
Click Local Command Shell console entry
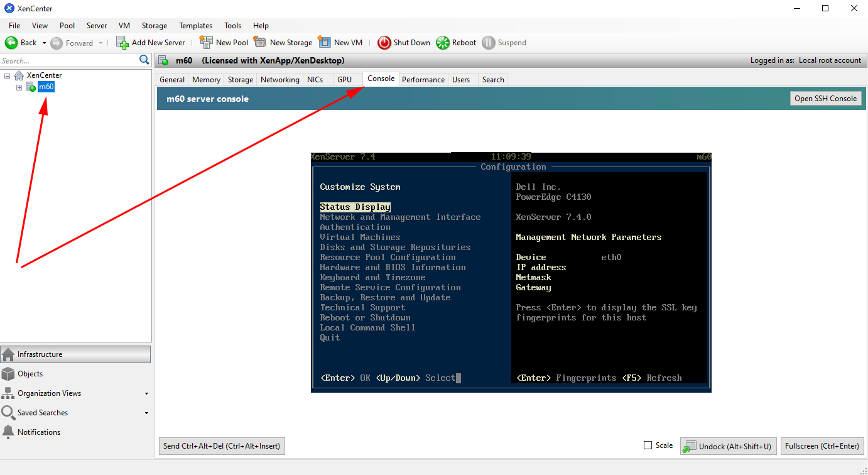[367, 327]
